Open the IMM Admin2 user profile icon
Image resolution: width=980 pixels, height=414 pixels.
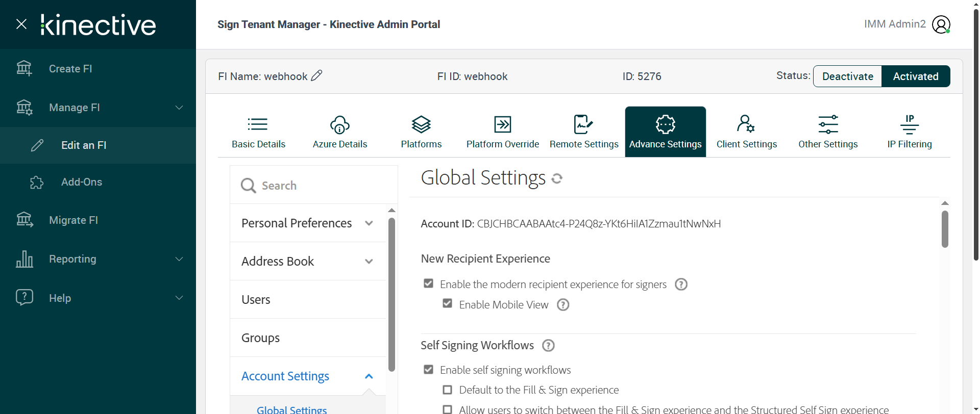[941, 24]
